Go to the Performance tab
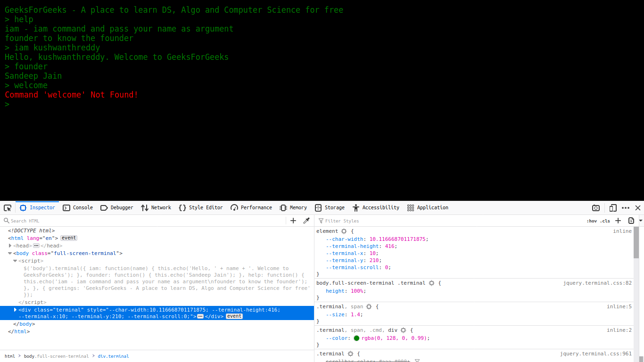Image resolution: width=644 pixels, height=362 pixels. 251,208
